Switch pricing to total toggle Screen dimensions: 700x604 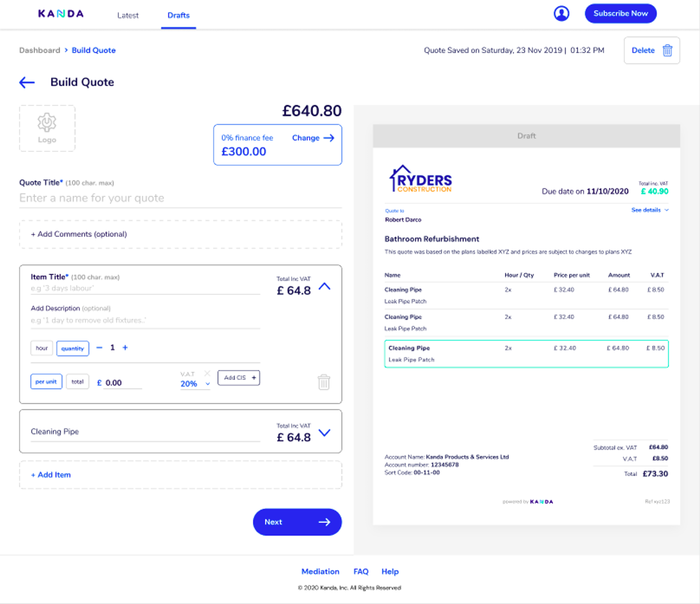point(77,382)
